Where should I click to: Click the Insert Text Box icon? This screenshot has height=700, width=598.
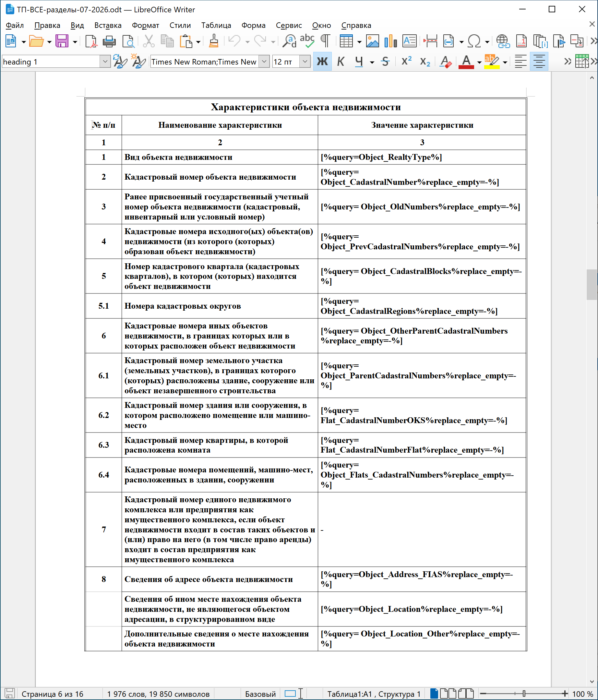click(410, 41)
